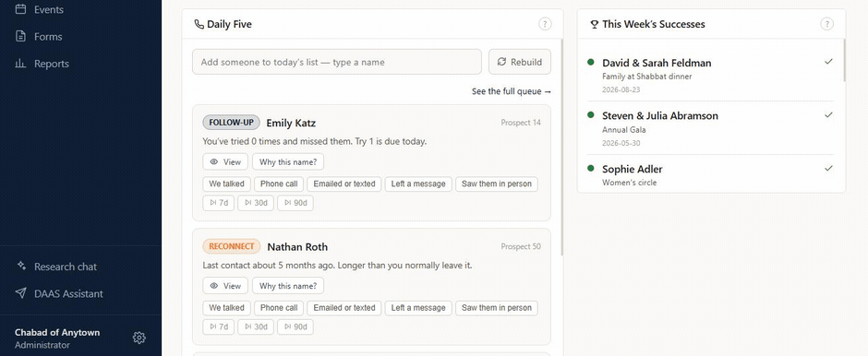Image resolution: width=868 pixels, height=356 pixels.
Task: Open account settings gear icon
Action: [139, 338]
